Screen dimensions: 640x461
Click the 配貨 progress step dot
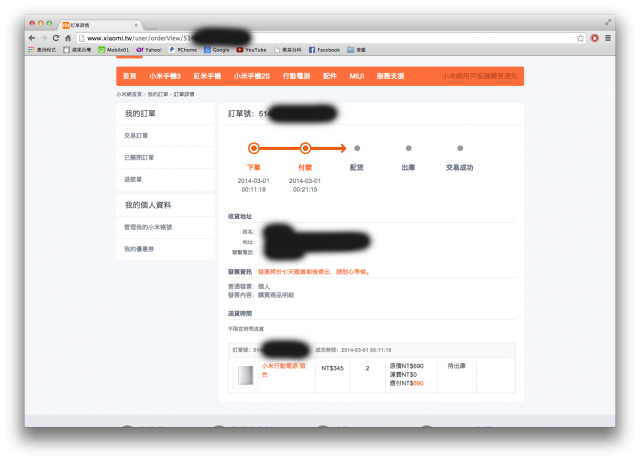point(357,148)
